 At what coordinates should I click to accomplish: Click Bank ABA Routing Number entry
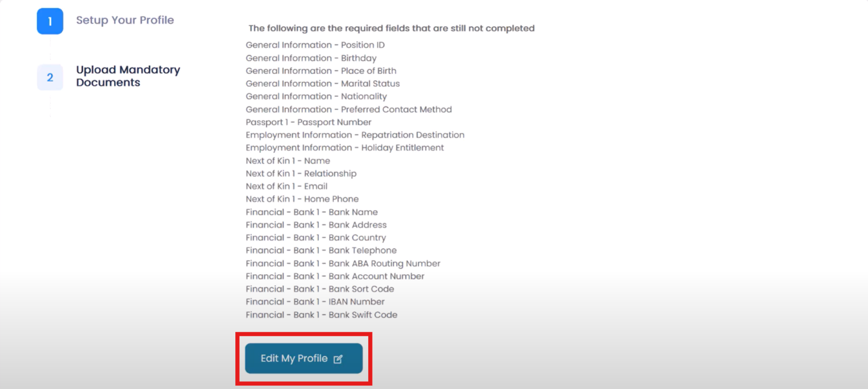343,263
